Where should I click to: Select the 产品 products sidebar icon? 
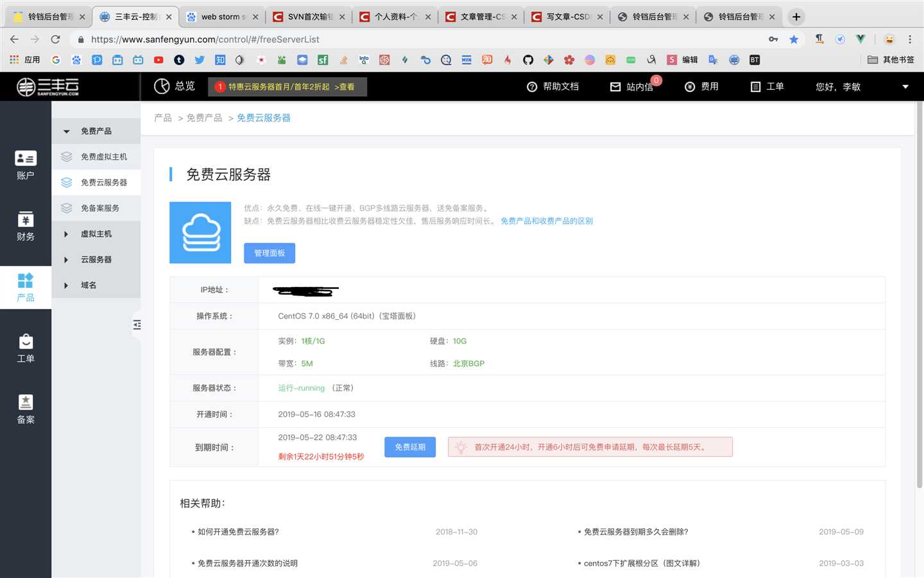[x=26, y=288]
